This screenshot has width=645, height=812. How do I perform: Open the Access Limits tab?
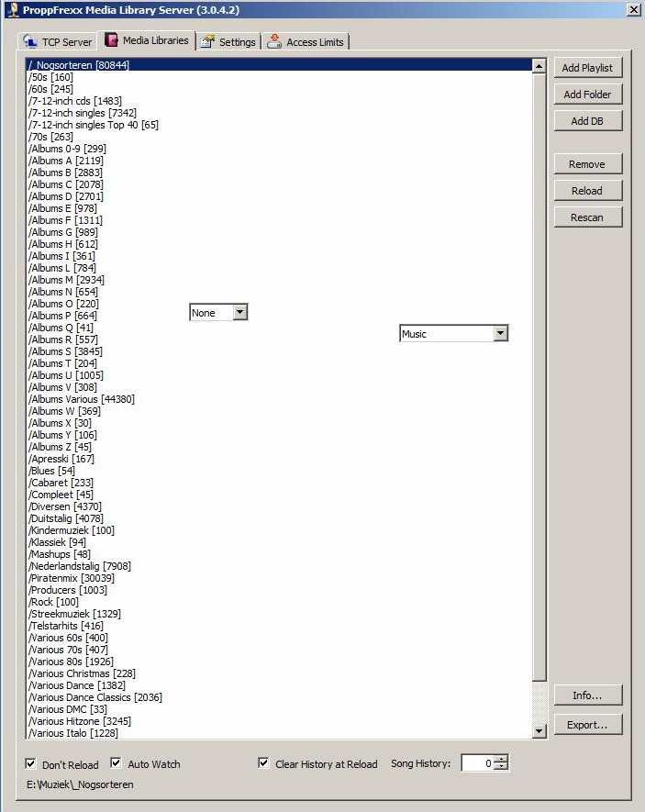click(x=306, y=41)
